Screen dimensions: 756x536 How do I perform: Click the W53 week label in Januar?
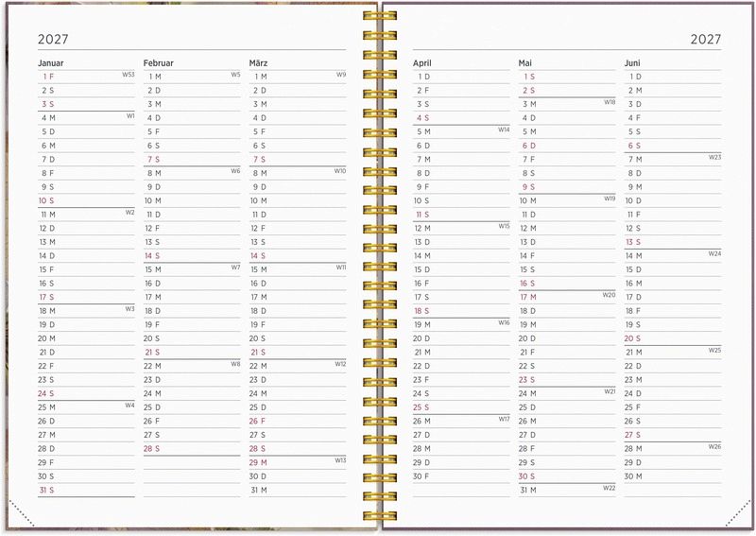click(129, 74)
